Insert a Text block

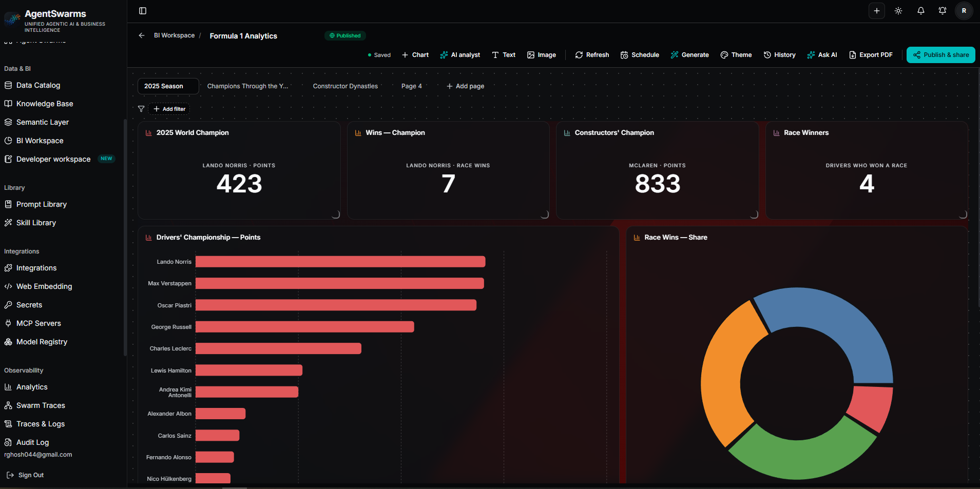[x=504, y=55]
